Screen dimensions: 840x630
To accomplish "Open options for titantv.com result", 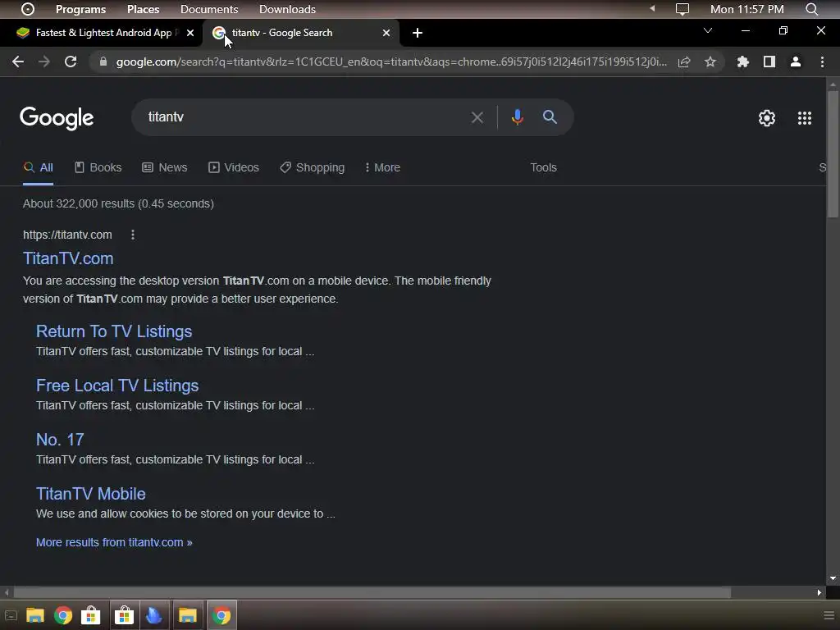I will pyautogui.click(x=133, y=235).
